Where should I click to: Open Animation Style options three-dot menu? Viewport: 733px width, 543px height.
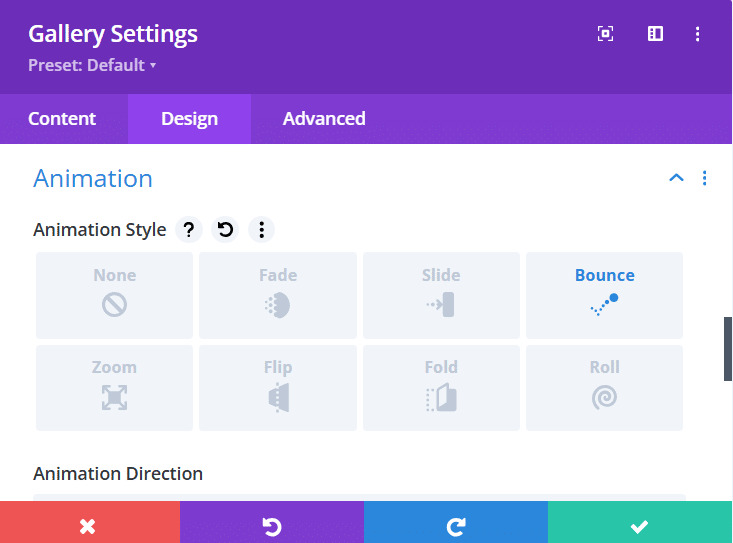click(x=261, y=230)
